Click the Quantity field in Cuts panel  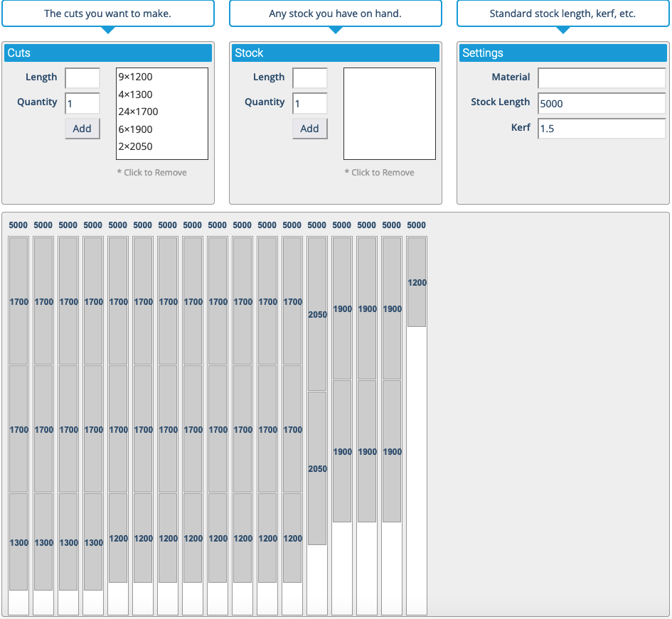tap(82, 104)
